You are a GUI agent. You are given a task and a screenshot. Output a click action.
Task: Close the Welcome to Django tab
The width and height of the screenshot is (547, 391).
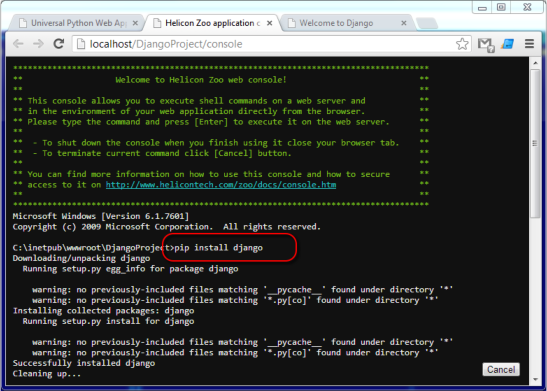click(404, 23)
